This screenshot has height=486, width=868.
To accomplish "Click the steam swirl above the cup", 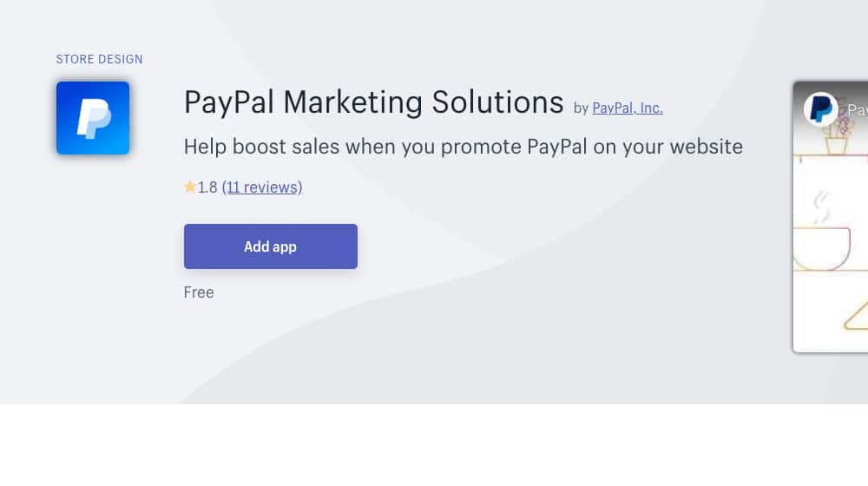I will coord(821,207).
